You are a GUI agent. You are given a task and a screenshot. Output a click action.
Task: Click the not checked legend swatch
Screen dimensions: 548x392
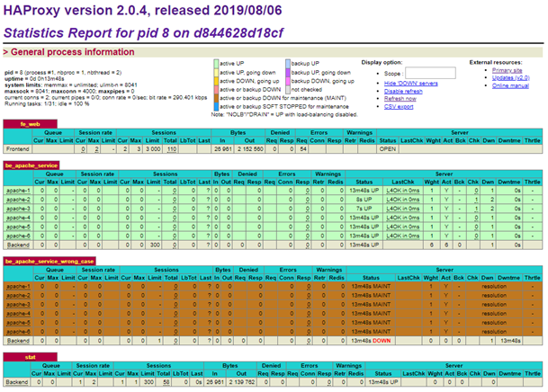[288, 89]
